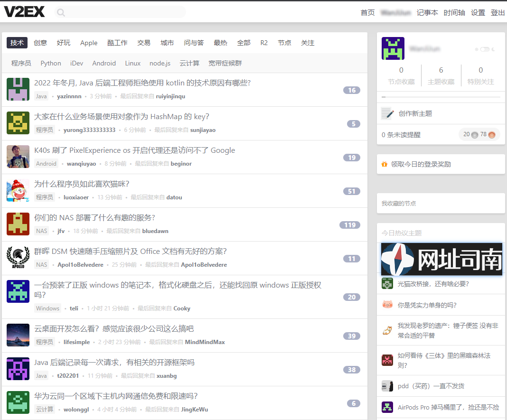The image size is (507, 420).
Task: Open the Python node link
Action: (x=51, y=63)
